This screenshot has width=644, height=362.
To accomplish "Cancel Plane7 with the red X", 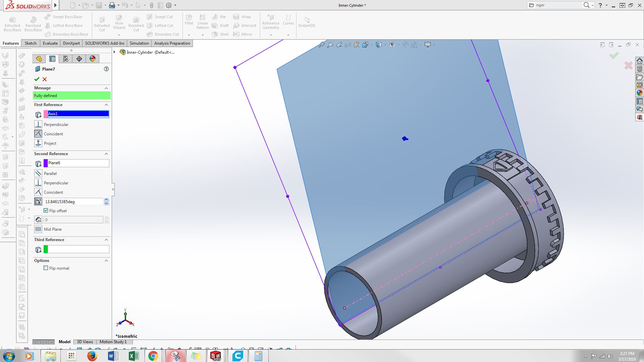I will point(45,79).
